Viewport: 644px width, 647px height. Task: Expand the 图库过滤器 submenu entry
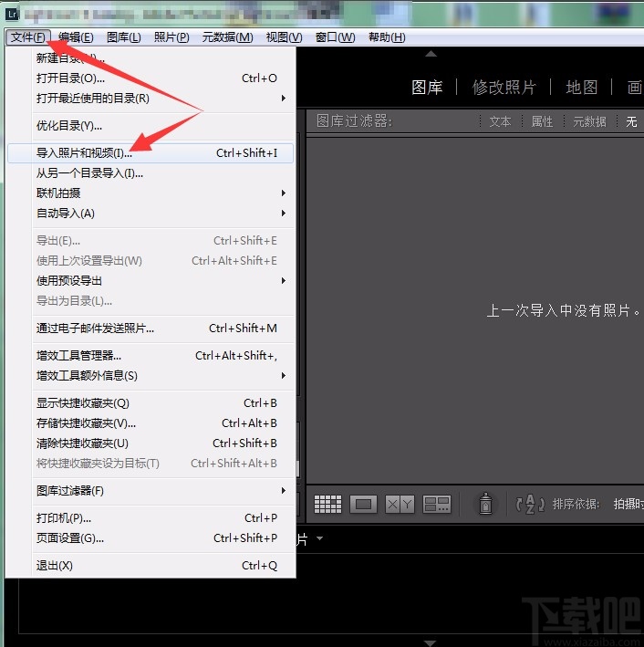[x=151, y=491]
